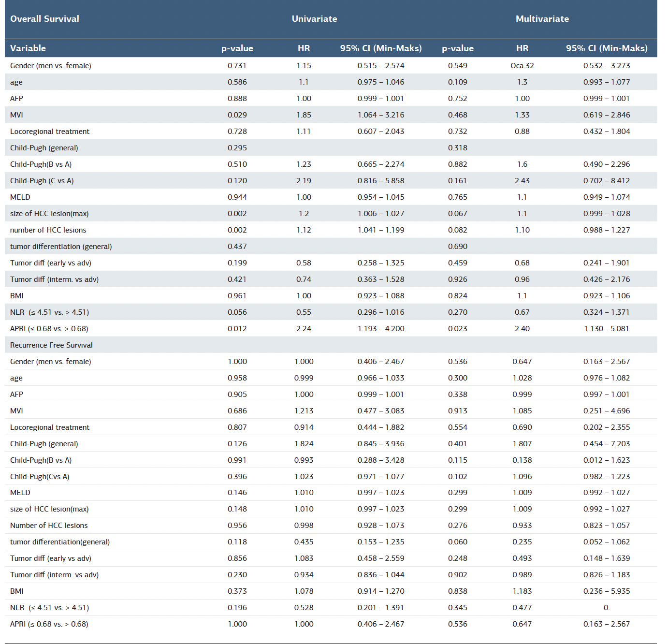This screenshot has height=644, width=668.
Task: Click the confidence interval 1.064 – 3.216
Action: [x=381, y=115]
